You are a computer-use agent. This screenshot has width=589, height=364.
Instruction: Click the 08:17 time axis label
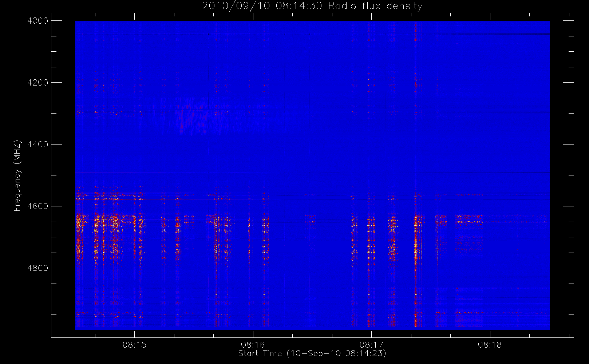click(371, 345)
